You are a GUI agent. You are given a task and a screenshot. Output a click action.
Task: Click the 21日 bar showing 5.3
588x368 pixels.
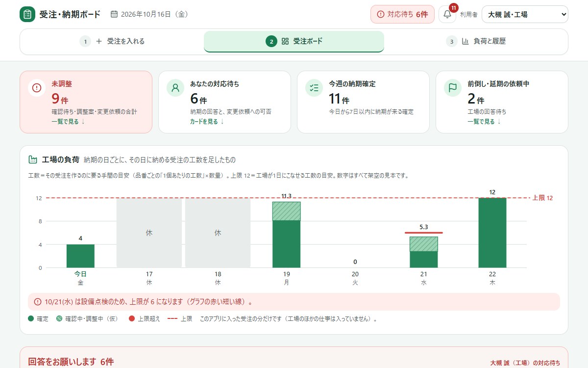[424, 252]
